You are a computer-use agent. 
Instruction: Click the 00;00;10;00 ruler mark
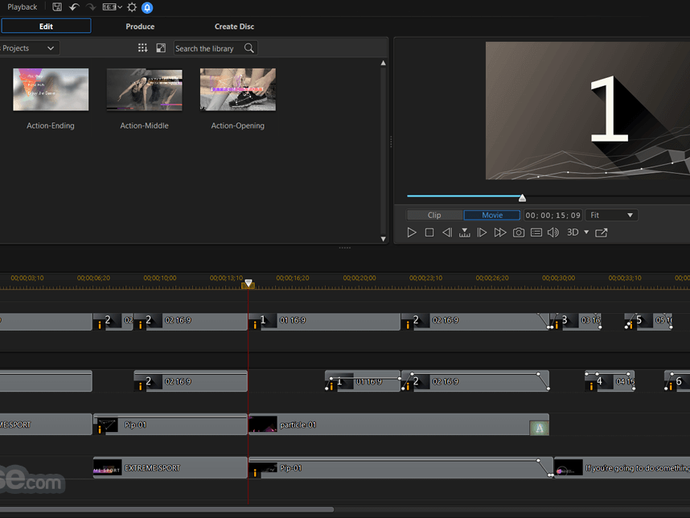coord(160,278)
